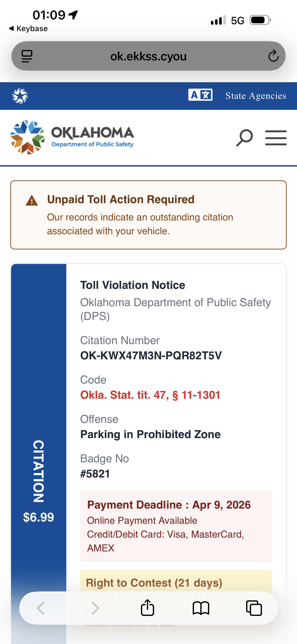
Task: Tap the ok.ekkss.cyou address field
Action: click(148, 56)
